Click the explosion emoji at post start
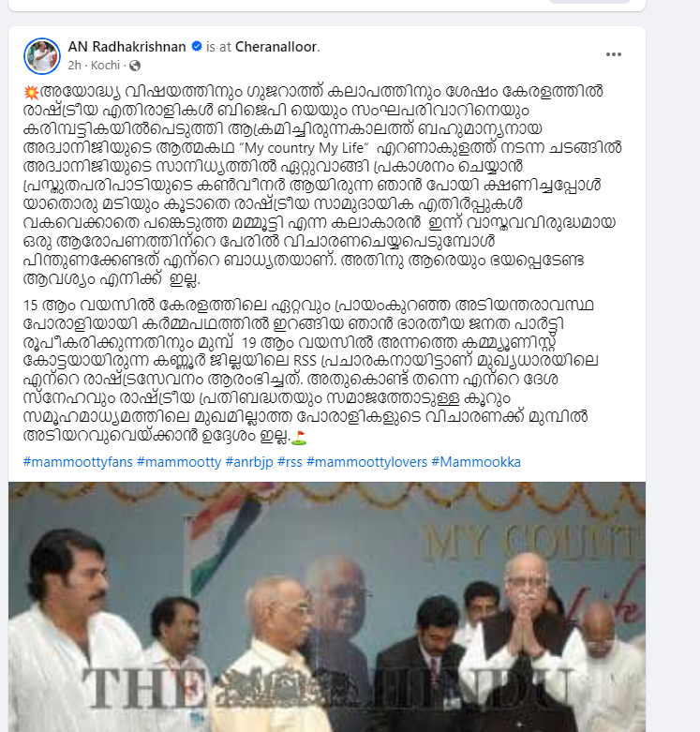The image size is (700, 732). click(31, 92)
